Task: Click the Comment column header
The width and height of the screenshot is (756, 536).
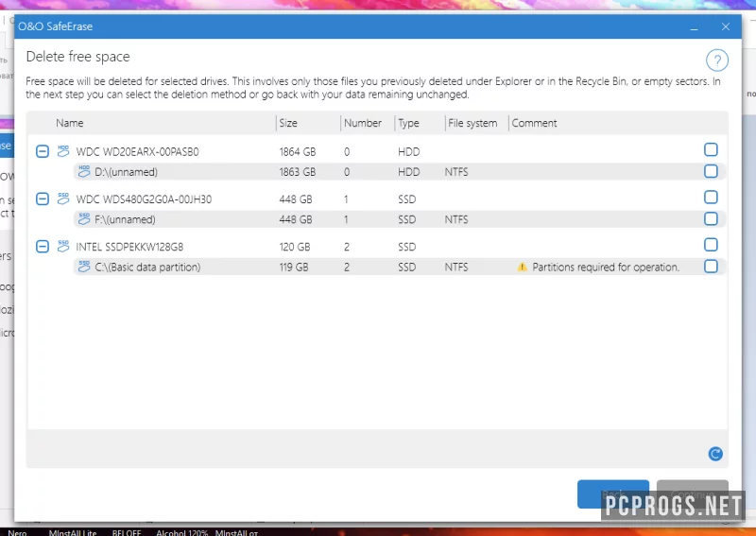Action: pos(534,123)
